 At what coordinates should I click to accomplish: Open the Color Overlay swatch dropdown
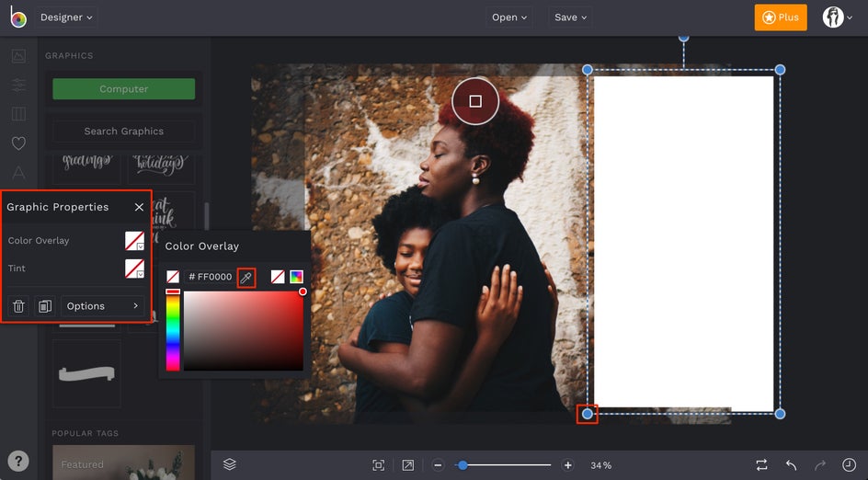pyautogui.click(x=134, y=241)
